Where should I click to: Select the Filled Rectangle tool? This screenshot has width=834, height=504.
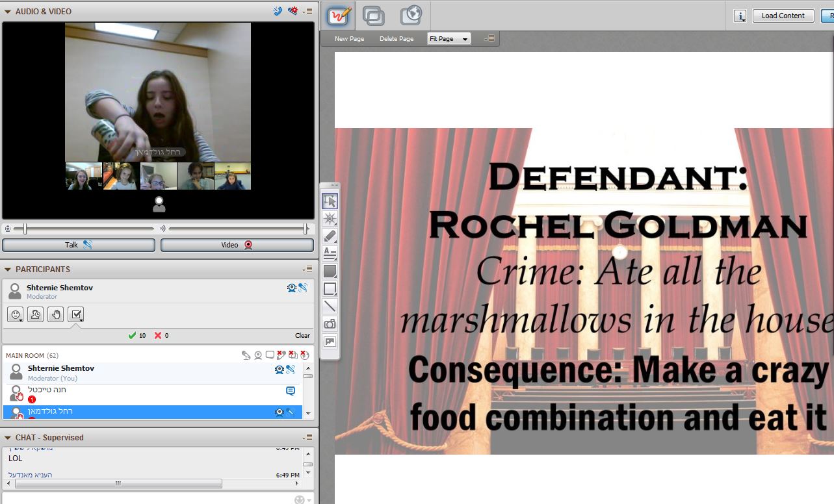click(x=330, y=271)
